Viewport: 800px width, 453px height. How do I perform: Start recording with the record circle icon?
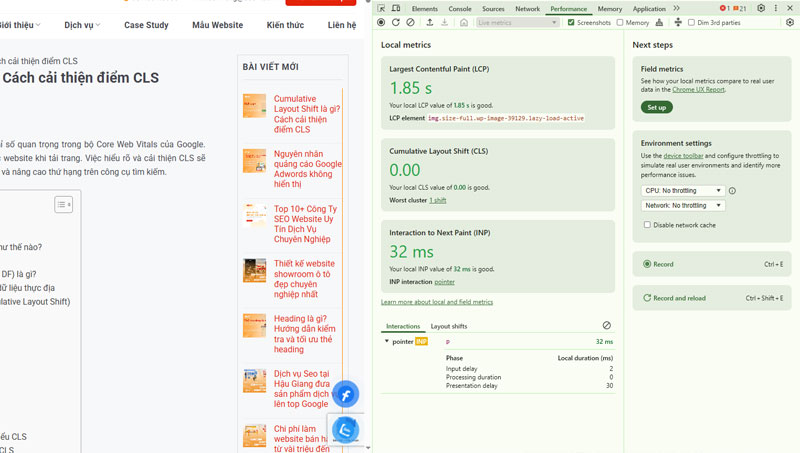381,22
